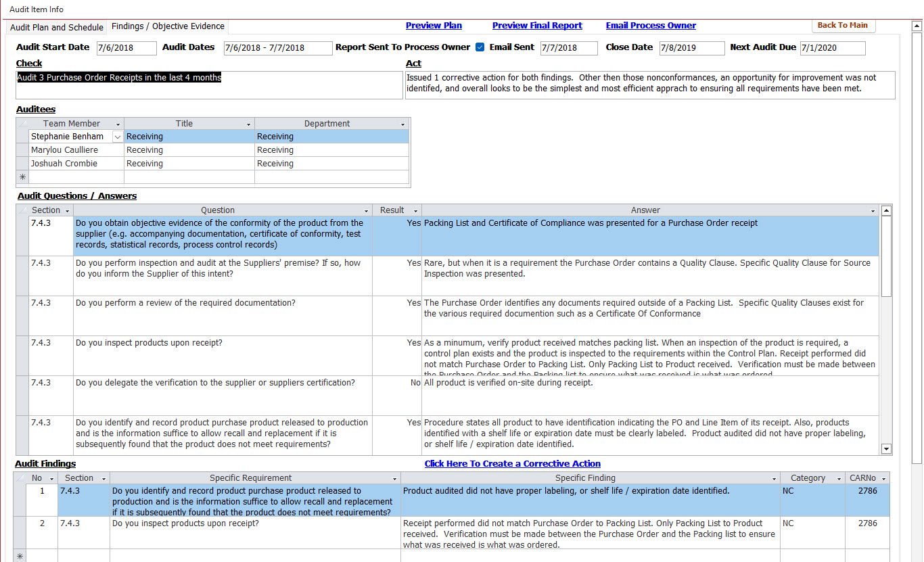Click the Audit Start Date field

click(x=126, y=48)
